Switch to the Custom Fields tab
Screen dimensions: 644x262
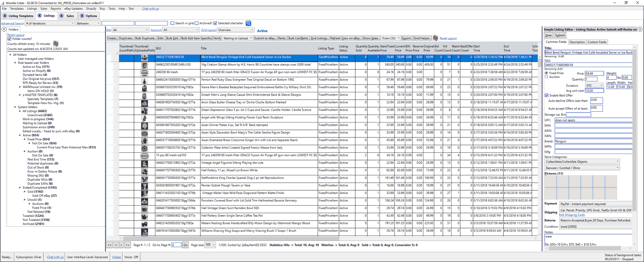[597, 42]
